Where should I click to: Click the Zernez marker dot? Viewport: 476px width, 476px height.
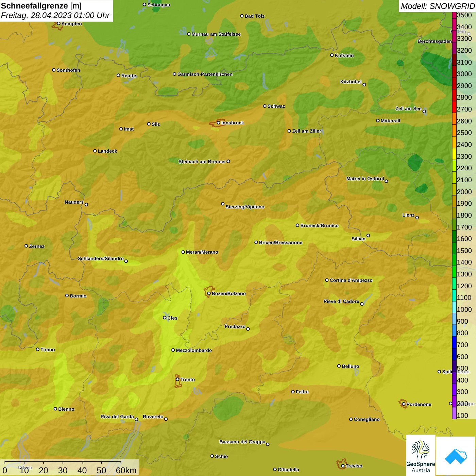pos(26,246)
